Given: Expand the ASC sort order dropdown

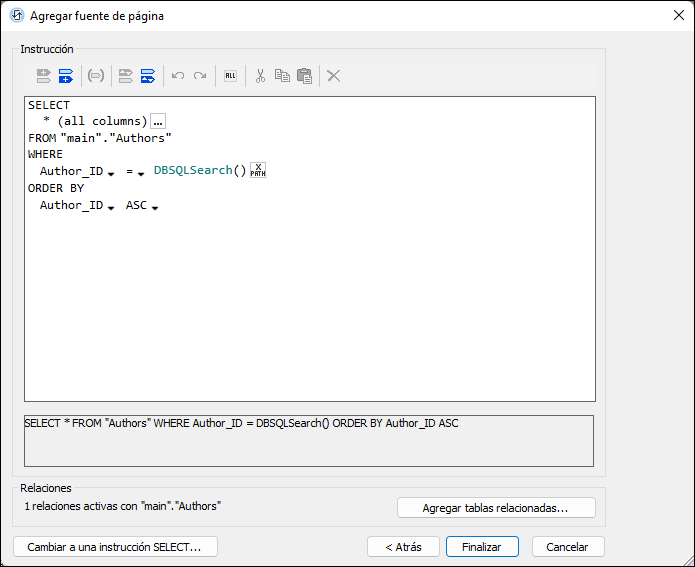Looking at the screenshot, I should (156, 207).
